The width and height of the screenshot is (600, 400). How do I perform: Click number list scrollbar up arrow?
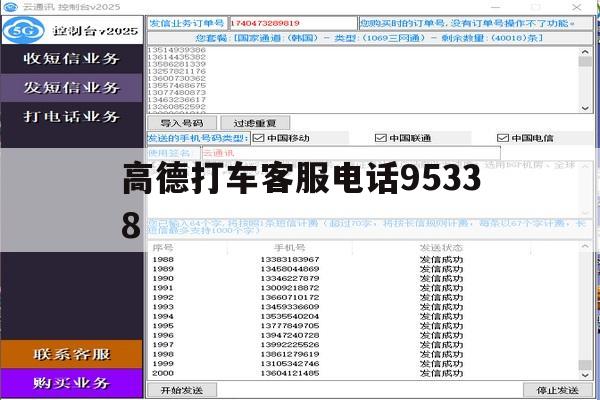585,52
